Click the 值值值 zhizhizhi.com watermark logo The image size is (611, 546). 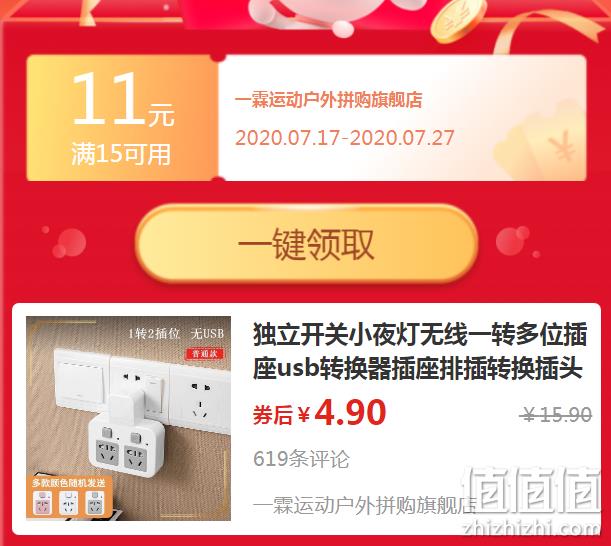532,501
